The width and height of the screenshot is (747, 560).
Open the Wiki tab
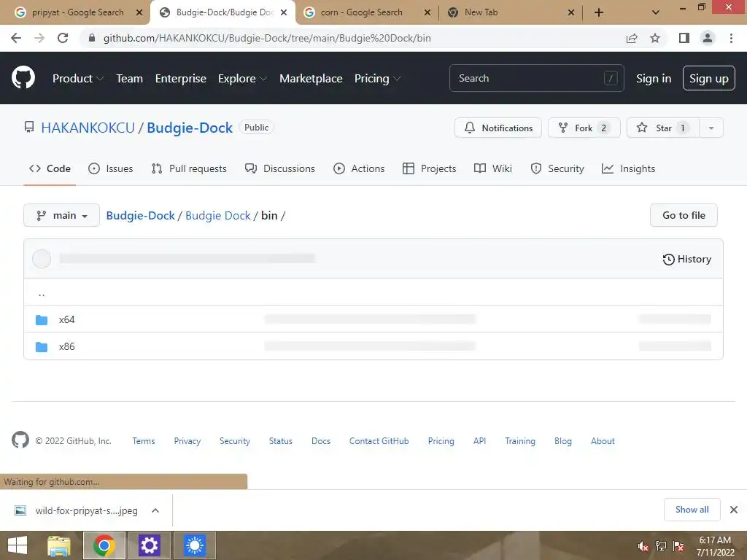(x=493, y=168)
